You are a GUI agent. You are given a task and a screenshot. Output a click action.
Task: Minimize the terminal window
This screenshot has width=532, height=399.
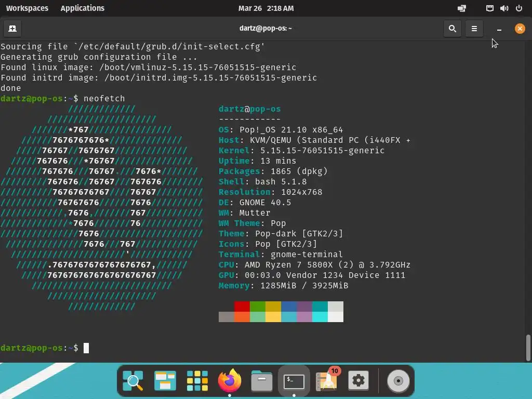499,29
